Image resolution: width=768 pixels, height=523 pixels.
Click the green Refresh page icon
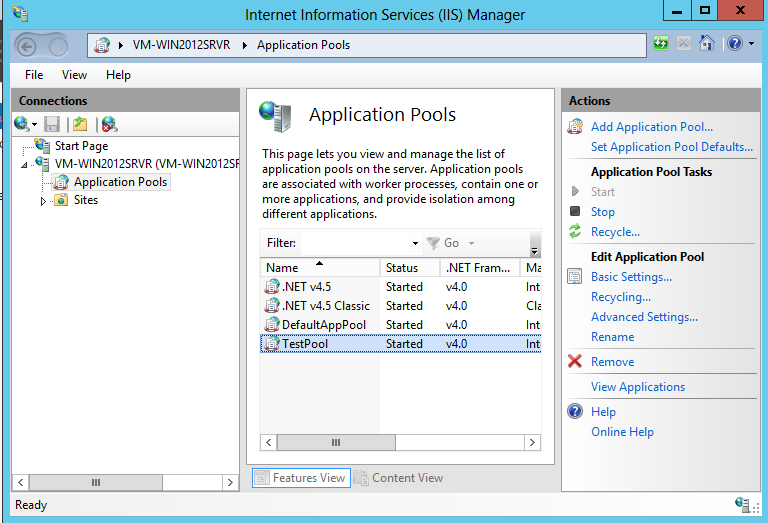[x=661, y=44]
